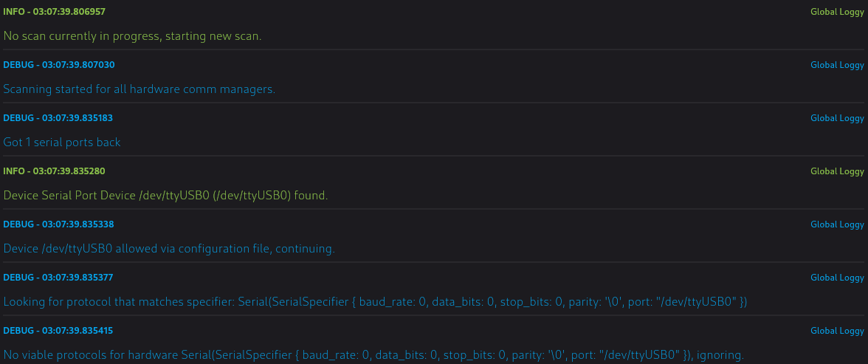Screen dimensions: 868x364
Task: Click Global Loggy label beside 03:07:39.835377 entry
Action: tap(837, 278)
